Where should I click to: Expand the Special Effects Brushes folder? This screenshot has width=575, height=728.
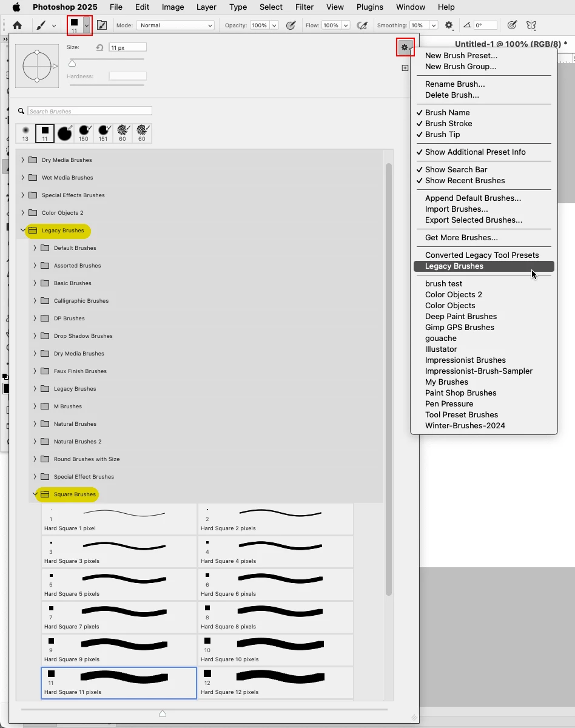click(23, 195)
